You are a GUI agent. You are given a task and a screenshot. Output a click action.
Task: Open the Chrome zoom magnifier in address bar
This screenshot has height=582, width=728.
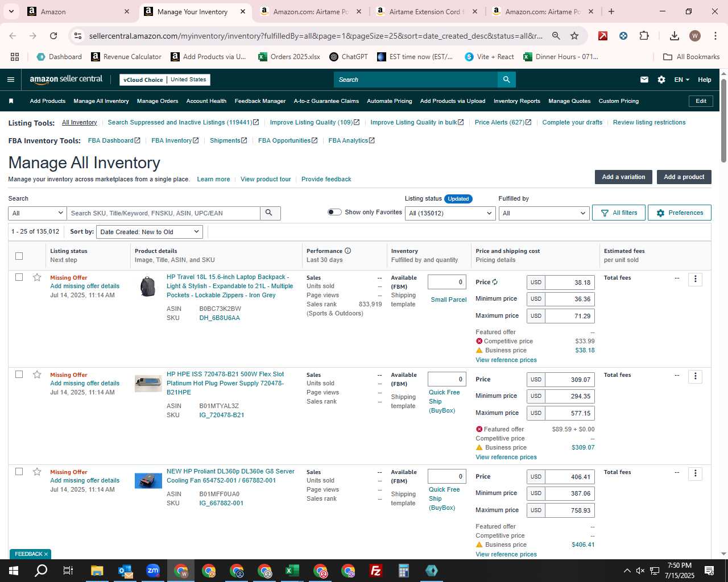click(x=556, y=36)
